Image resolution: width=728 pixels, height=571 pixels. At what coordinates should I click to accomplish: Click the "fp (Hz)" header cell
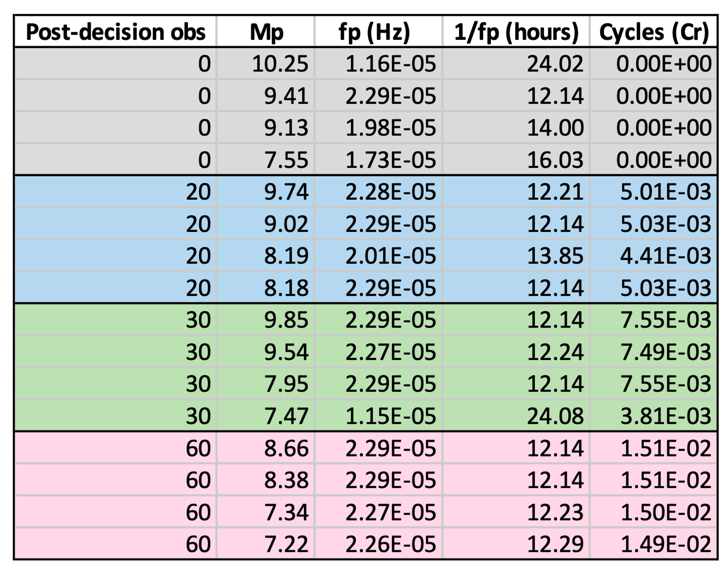click(374, 32)
